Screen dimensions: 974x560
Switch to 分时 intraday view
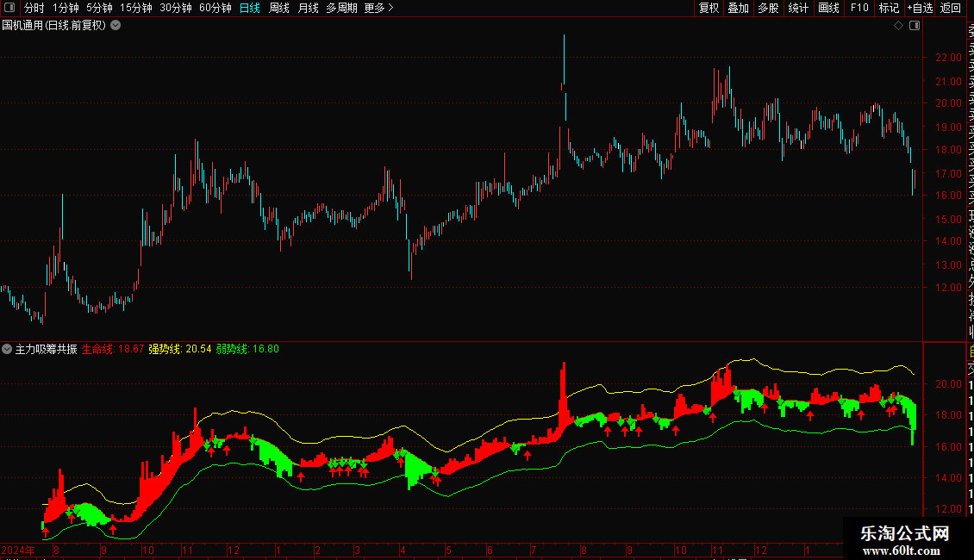[34, 8]
